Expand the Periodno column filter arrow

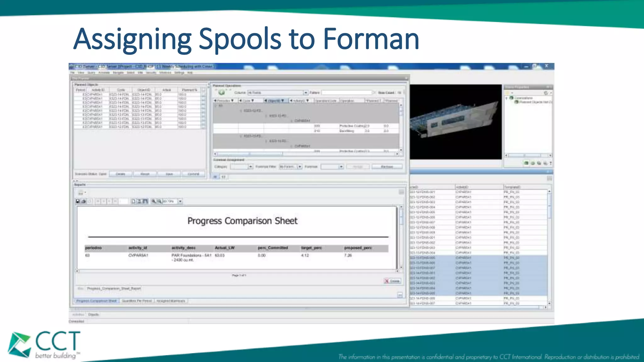(232, 101)
